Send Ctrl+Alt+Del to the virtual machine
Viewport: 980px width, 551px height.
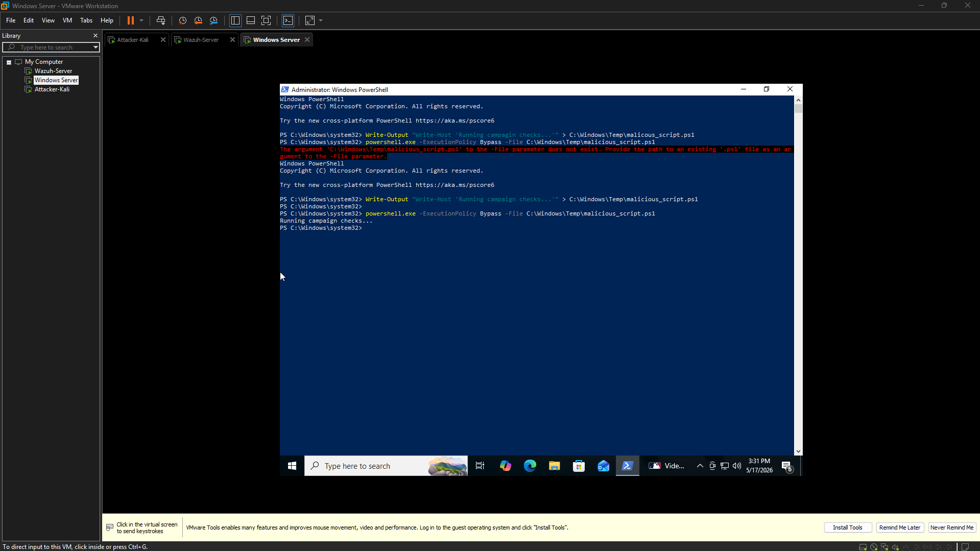[x=161, y=20]
